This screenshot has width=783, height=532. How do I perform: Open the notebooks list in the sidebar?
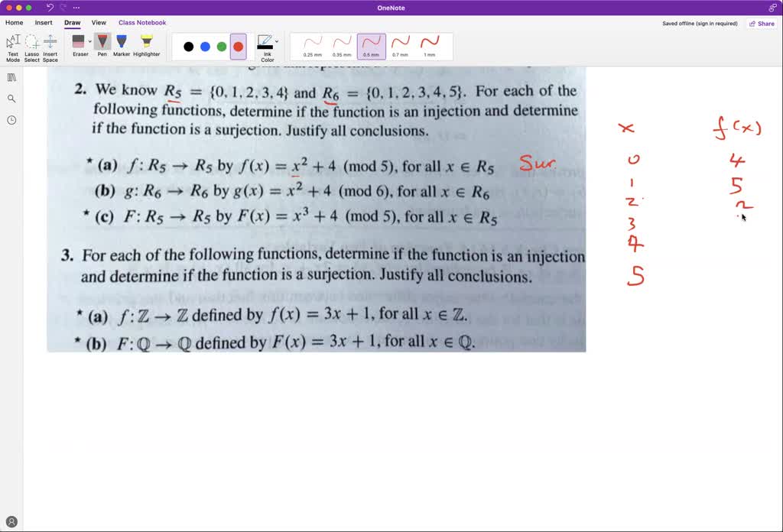(x=10, y=77)
